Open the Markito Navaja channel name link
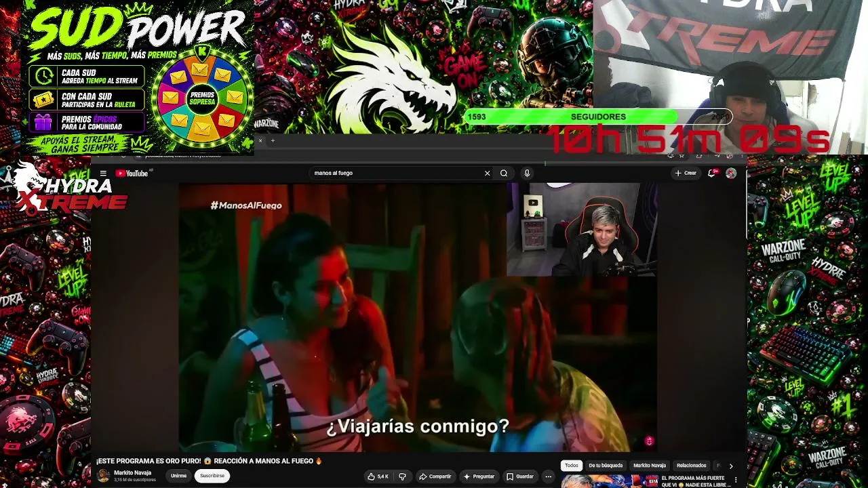Screen dimensions: 868x488 [133, 472]
